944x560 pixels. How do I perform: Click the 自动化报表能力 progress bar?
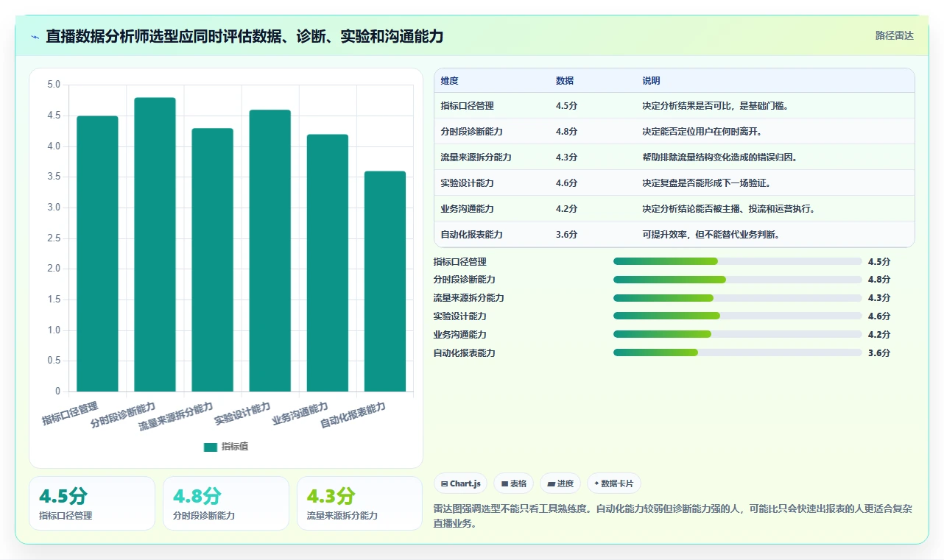737,353
